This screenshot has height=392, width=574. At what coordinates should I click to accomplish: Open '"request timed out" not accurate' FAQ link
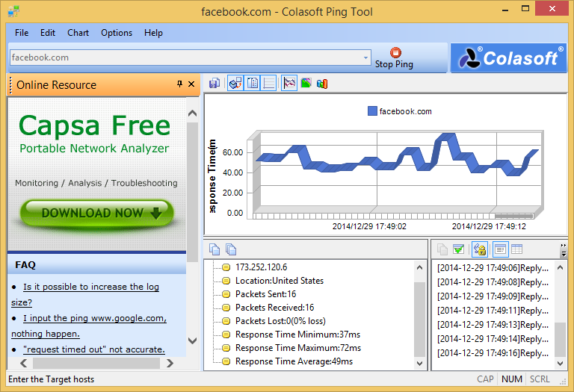(x=94, y=349)
